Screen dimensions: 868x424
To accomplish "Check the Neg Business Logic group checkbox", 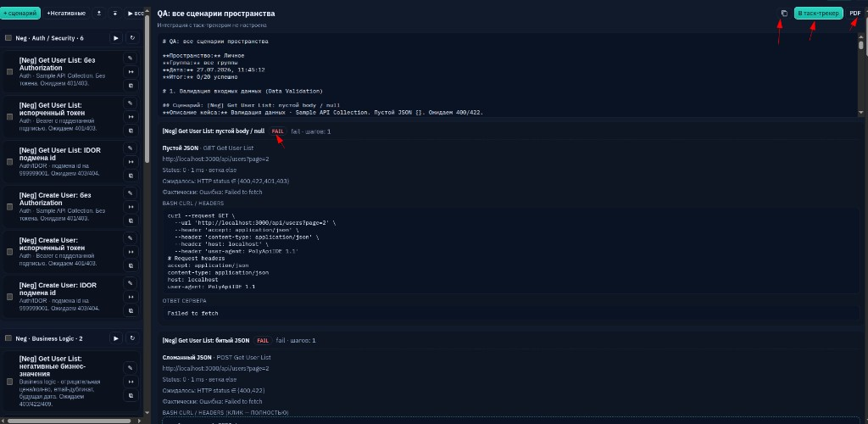I will (8, 338).
